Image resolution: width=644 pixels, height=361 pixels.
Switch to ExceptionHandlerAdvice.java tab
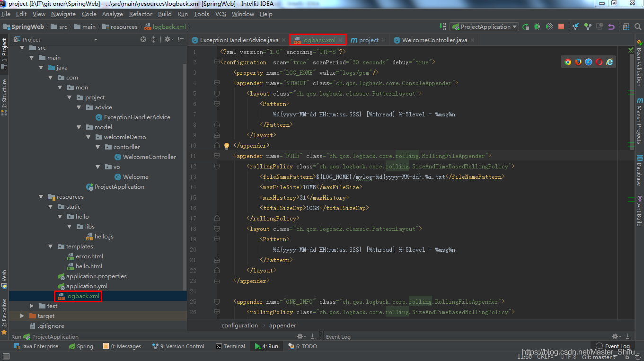click(x=239, y=40)
